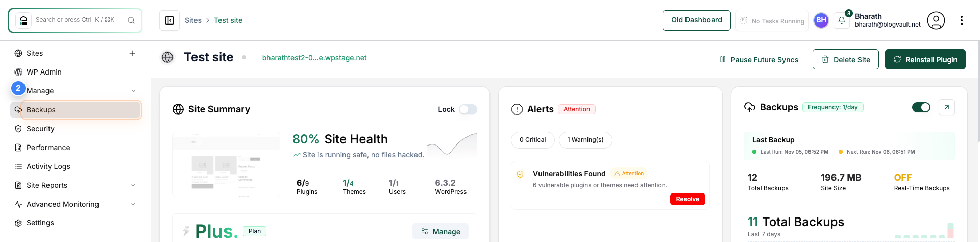Open Backups panel external arrow icon
Screen dimensions: 980x242
pyautogui.click(x=947, y=107)
